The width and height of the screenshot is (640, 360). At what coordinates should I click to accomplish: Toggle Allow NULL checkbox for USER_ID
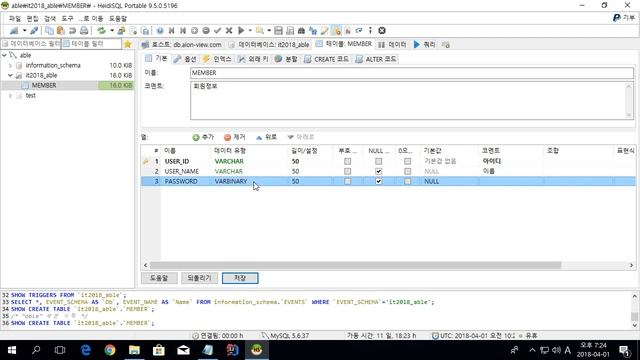[x=379, y=161]
